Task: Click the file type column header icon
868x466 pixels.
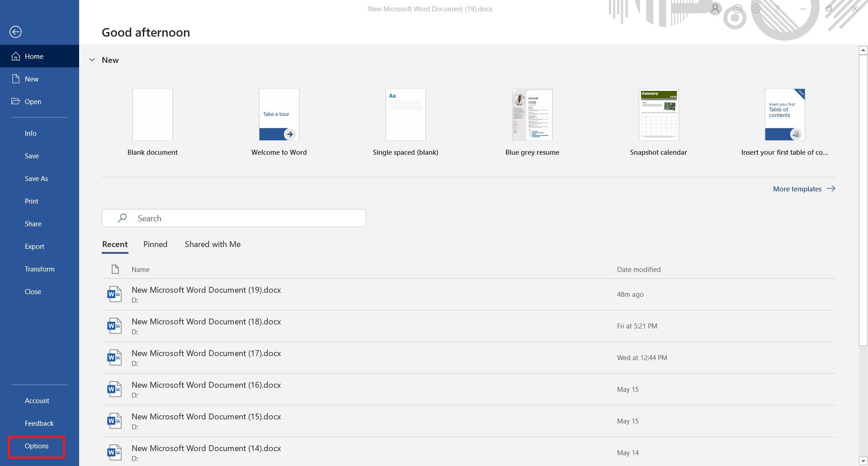Action: 115,269
